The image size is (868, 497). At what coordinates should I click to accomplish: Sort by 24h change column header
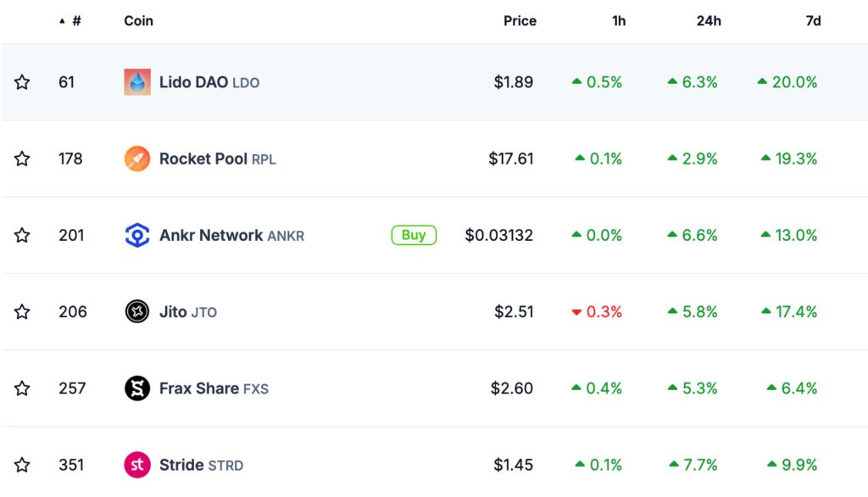tap(709, 20)
